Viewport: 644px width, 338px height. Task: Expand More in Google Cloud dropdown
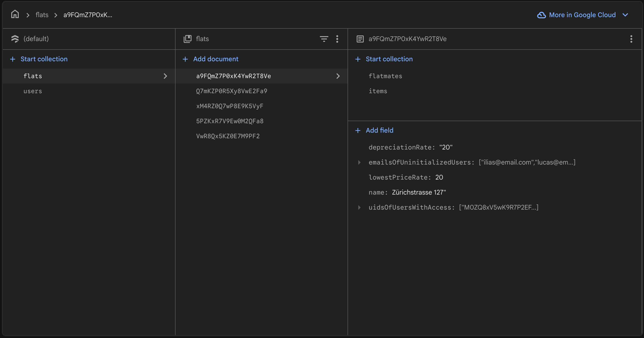[x=625, y=15]
